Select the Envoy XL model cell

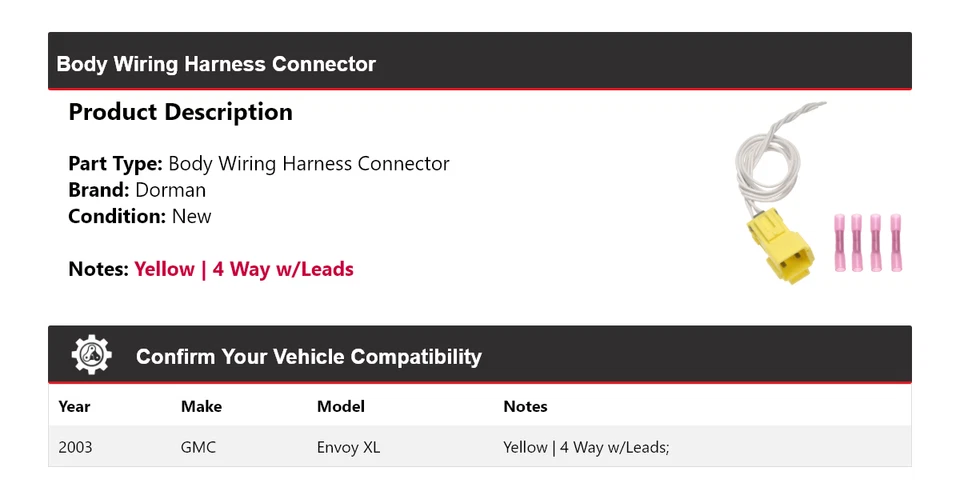click(348, 447)
